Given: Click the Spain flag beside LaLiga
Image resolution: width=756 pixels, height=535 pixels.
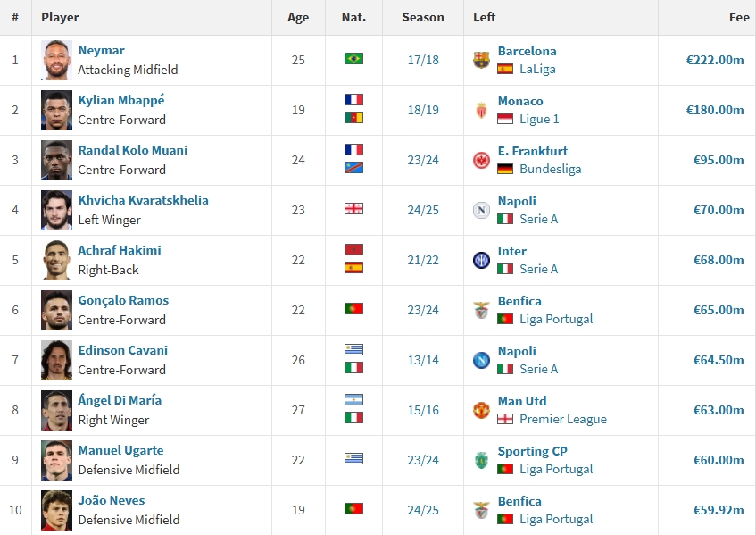Looking at the screenshot, I should 505,69.
